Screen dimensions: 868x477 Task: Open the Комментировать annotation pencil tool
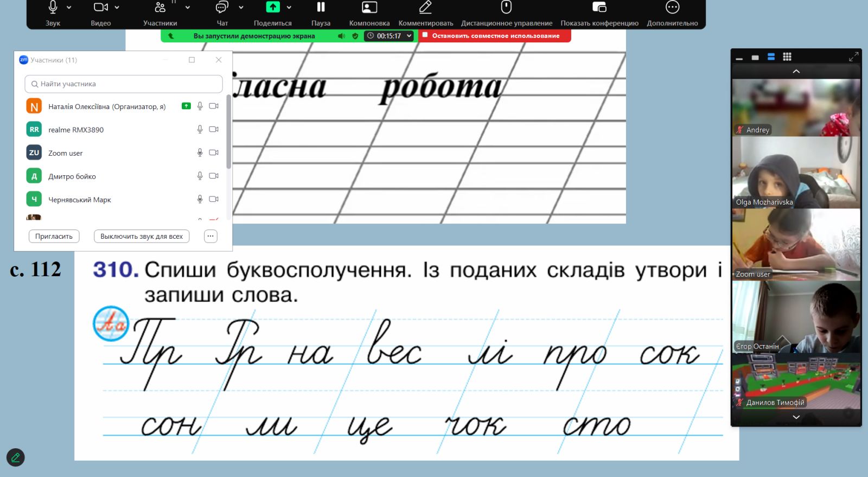(x=425, y=8)
